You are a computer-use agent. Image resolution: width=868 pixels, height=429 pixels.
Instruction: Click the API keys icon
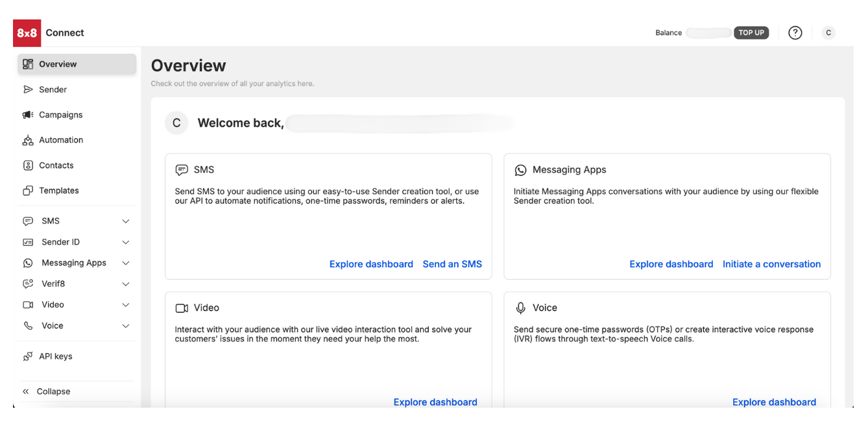[28, 356]
